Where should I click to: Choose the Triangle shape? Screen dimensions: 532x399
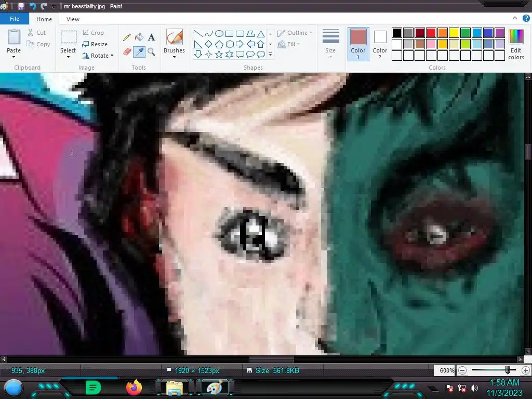[261, 33]
